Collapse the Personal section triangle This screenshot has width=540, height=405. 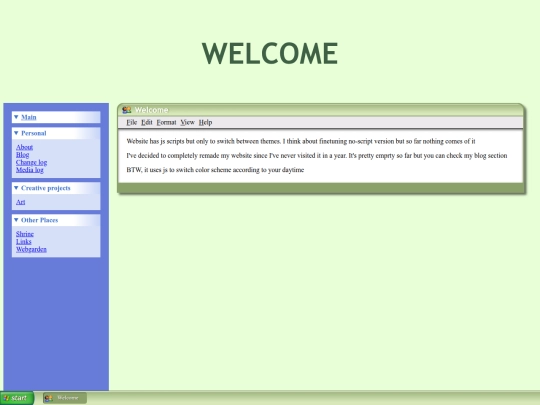(16, 133)
